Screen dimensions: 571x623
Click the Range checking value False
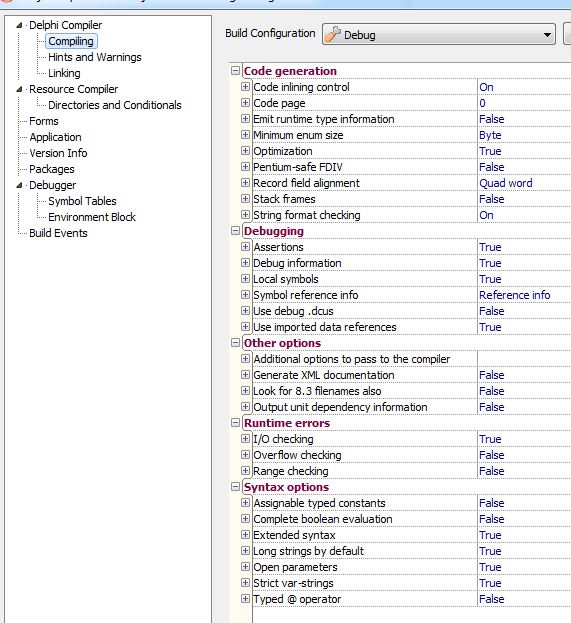click(492, 471)
